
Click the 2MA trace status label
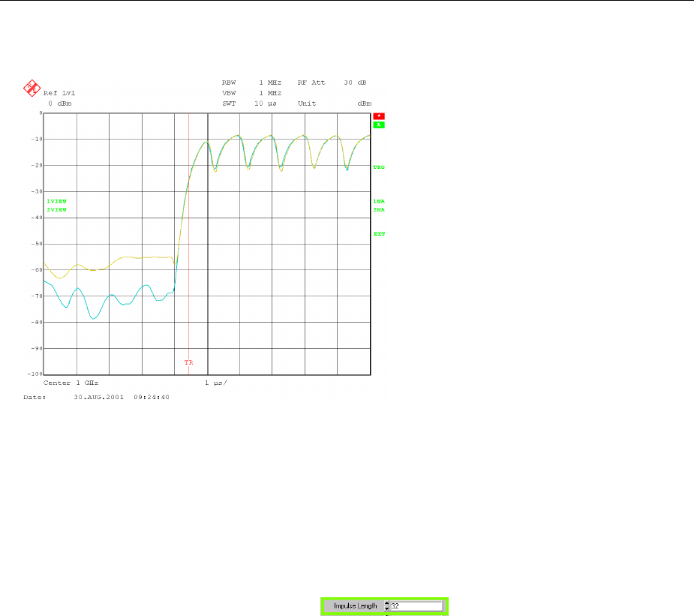[x=379, y=210]
